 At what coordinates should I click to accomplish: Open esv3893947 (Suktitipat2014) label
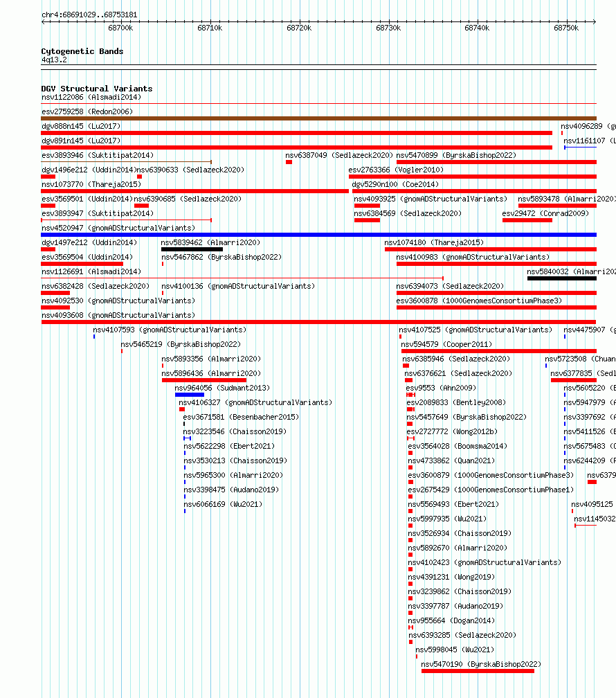[x=98, y=214]
